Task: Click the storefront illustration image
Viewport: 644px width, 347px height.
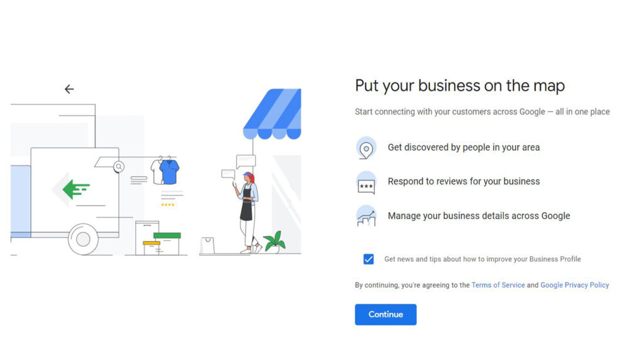Action: (156, 172)
